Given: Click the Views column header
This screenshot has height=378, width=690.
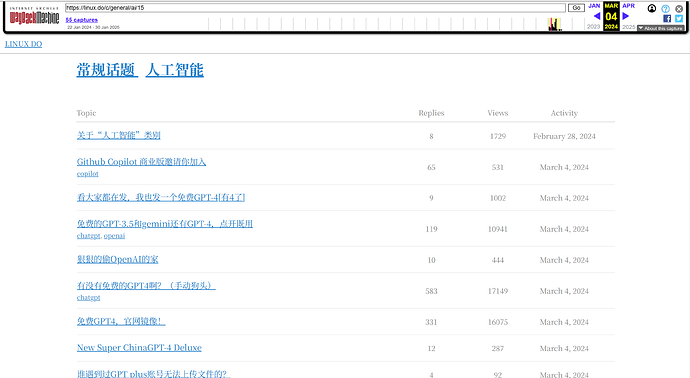Looking at the screenshot, I should (498, 113).
